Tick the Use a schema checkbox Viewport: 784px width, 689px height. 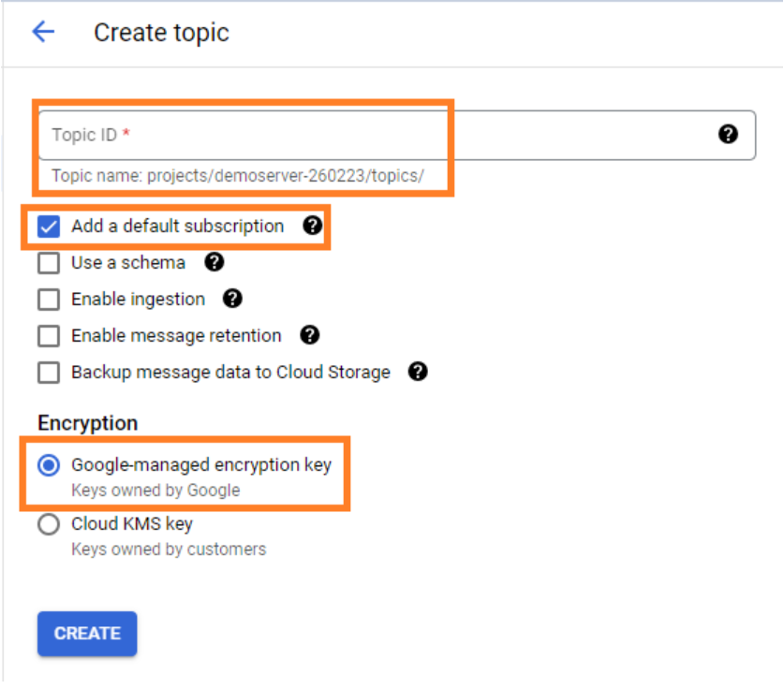point(49,263)
